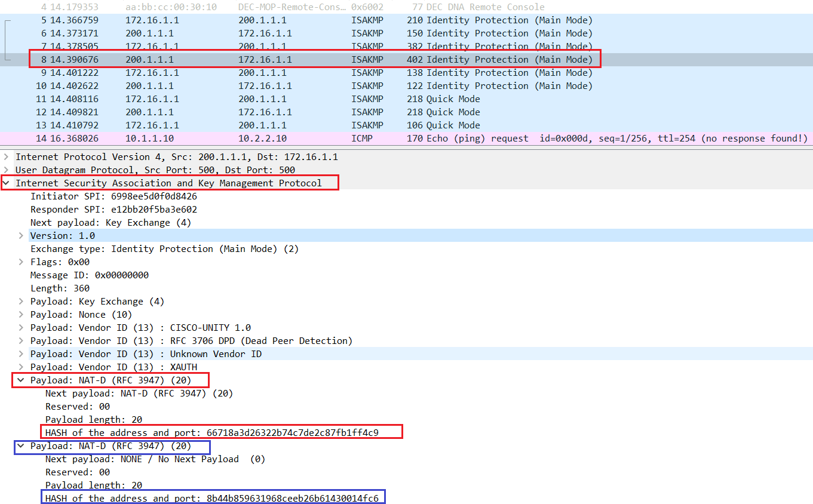Expand the Version: 1.0 field
813x504 pixels.
pyautogui.click(x=21, y=235)
